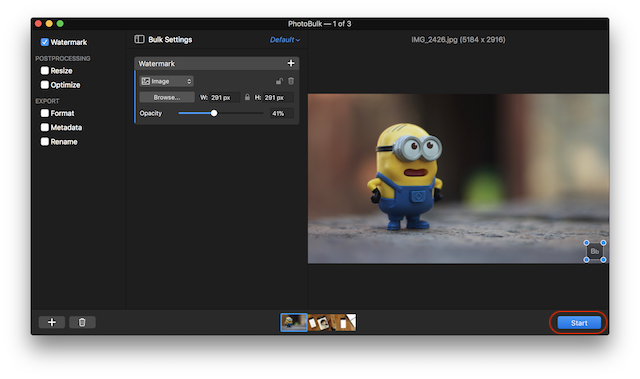Enable the Metadata export option
Screen dimensions: 640x379
44,127
